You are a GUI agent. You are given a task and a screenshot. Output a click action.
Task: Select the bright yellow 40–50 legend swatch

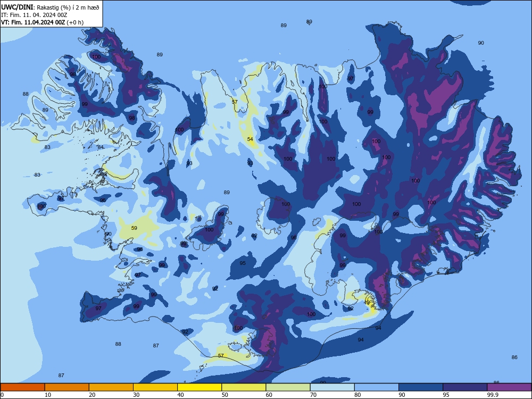(199, 387)
